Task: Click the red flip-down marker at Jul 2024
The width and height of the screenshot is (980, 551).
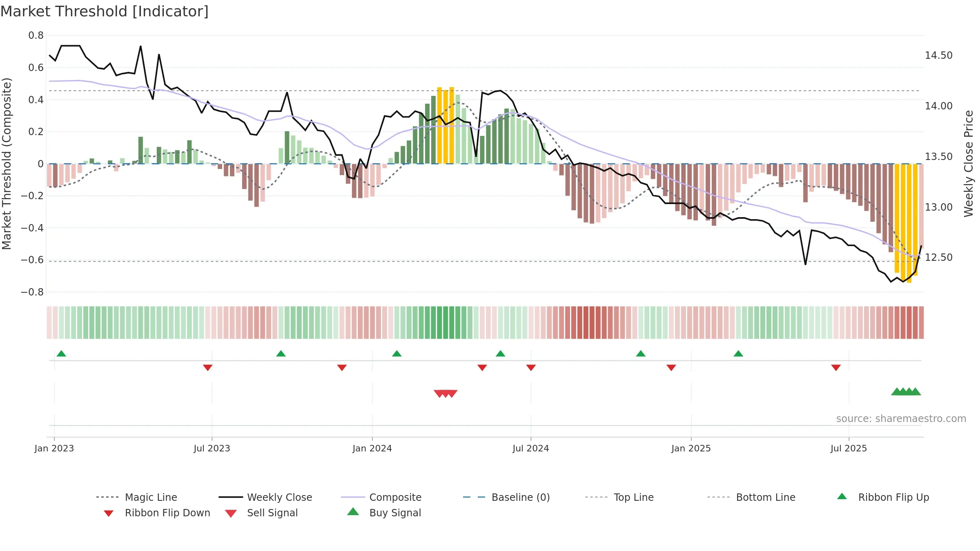Action: (531, 368)
